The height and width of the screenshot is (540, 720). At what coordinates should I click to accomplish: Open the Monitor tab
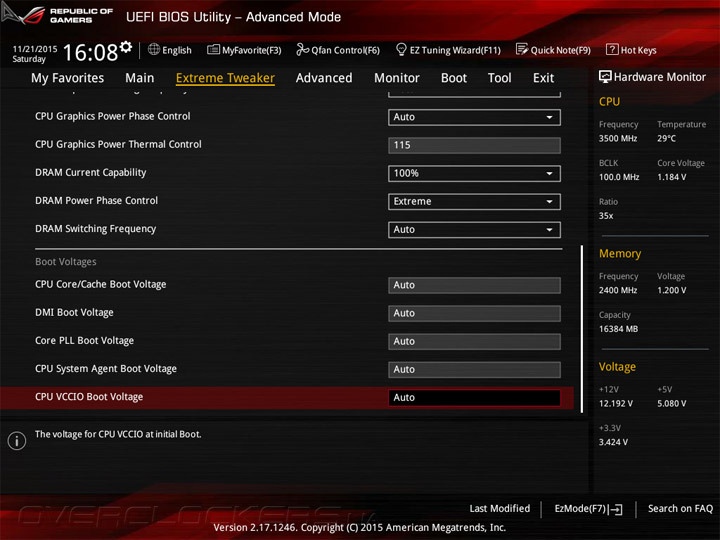coord(397,78)
